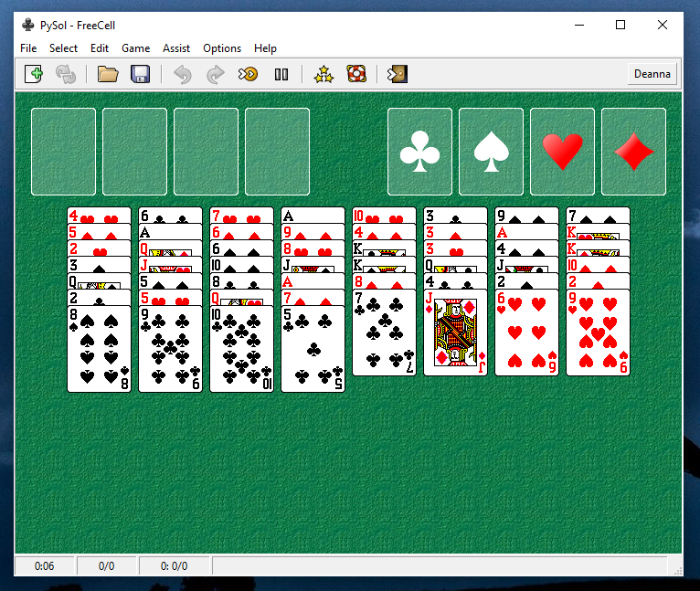Pause the game with the pause icon
This screenshot has width=700, height=591.
(281, 74)
